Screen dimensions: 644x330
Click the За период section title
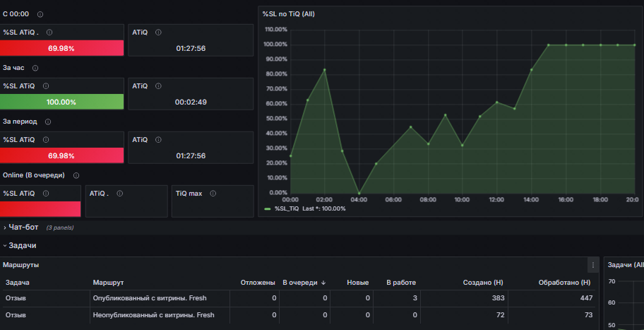point(20,122)
